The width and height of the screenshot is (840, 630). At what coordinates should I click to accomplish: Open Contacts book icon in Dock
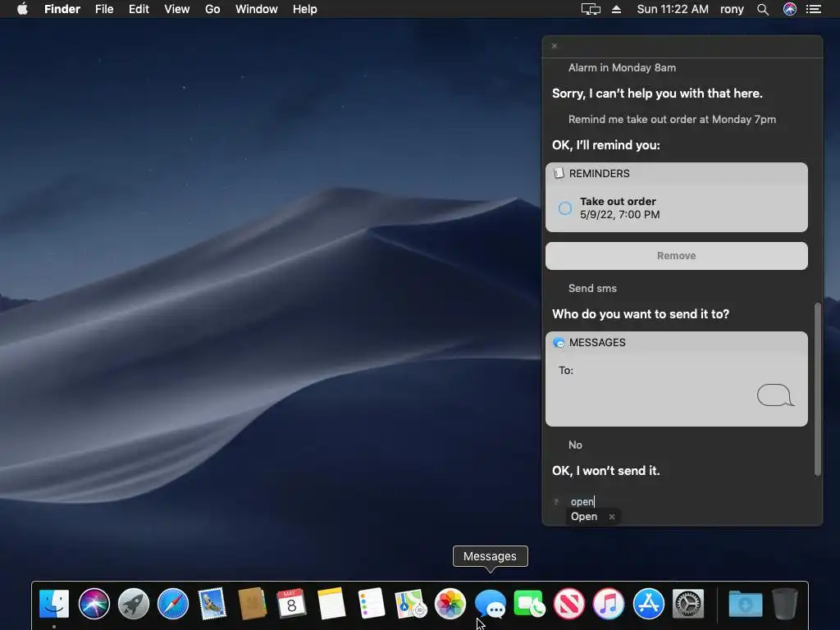pos(252,604)
